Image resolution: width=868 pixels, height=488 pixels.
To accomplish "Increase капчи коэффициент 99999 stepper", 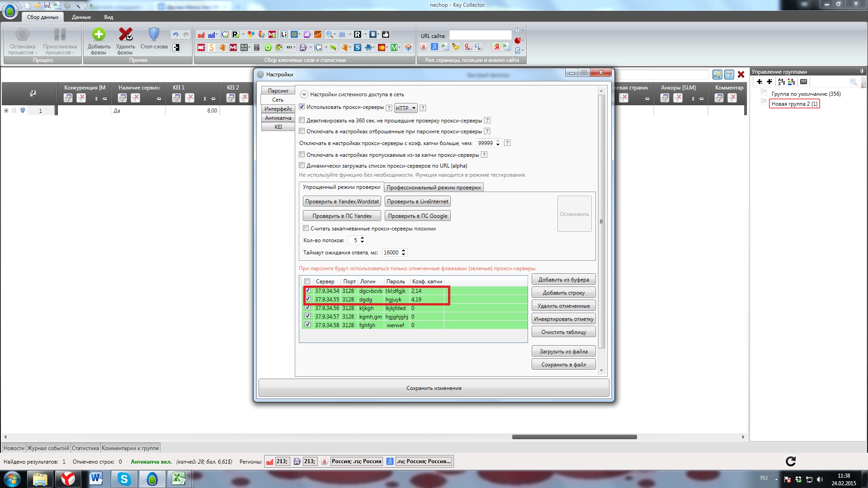I will click(498, 141).
